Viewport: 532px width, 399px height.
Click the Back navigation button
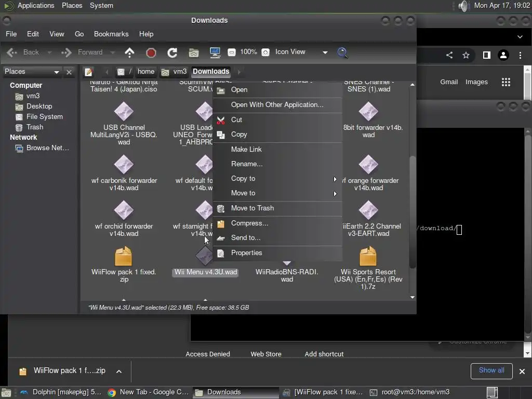[23, 52]
